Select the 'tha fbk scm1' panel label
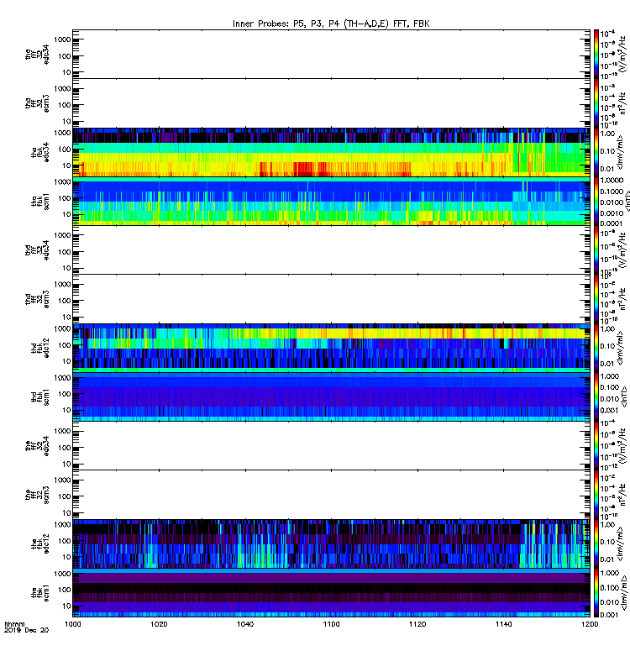Viewport: 630px width, 672px height. [40, 202]
